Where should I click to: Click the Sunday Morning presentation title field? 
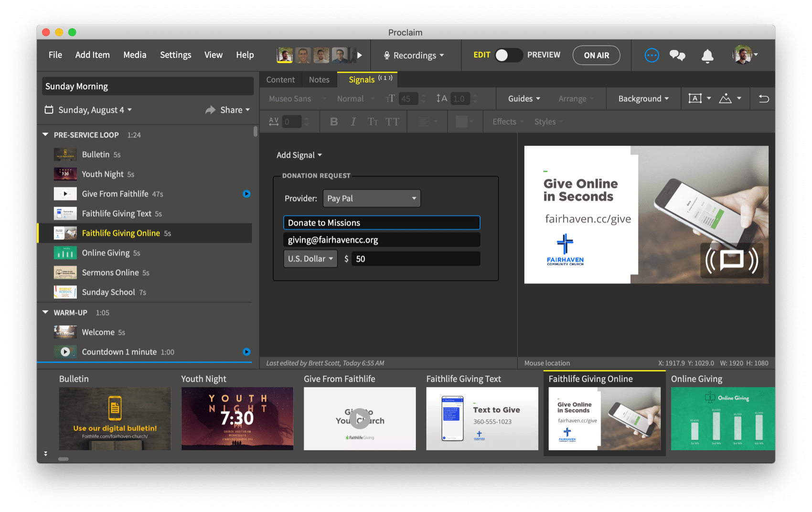click(148, 87)
